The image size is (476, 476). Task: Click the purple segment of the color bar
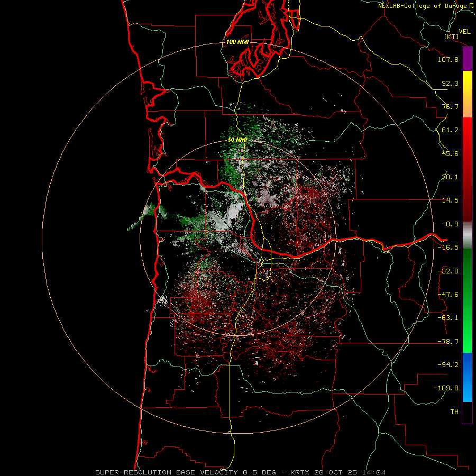467,59
